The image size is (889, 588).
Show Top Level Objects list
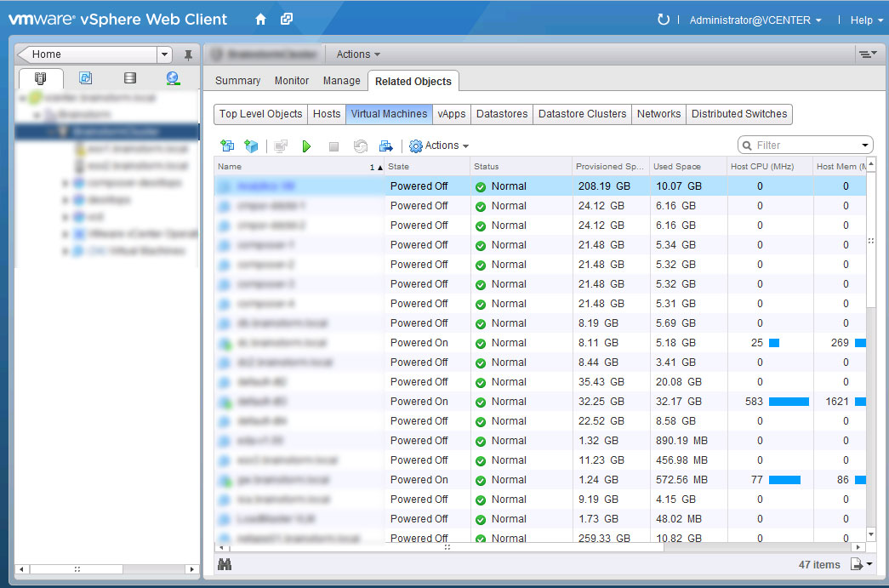[x=261, y=114]
